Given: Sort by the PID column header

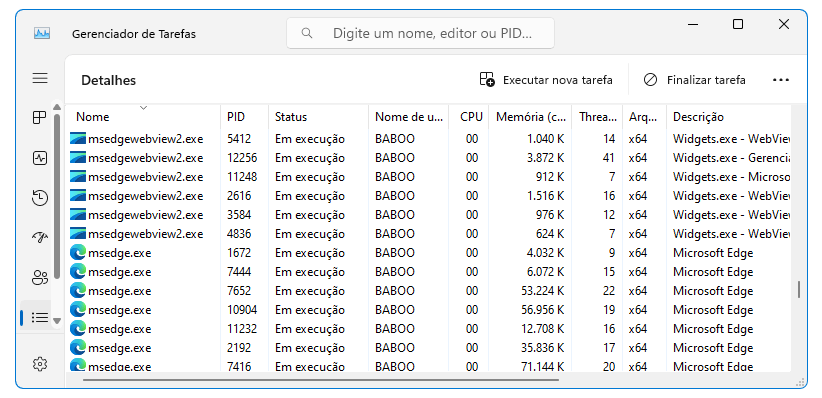Looking at the screenshot, I should pyautogui.click(x=244, y=117).
